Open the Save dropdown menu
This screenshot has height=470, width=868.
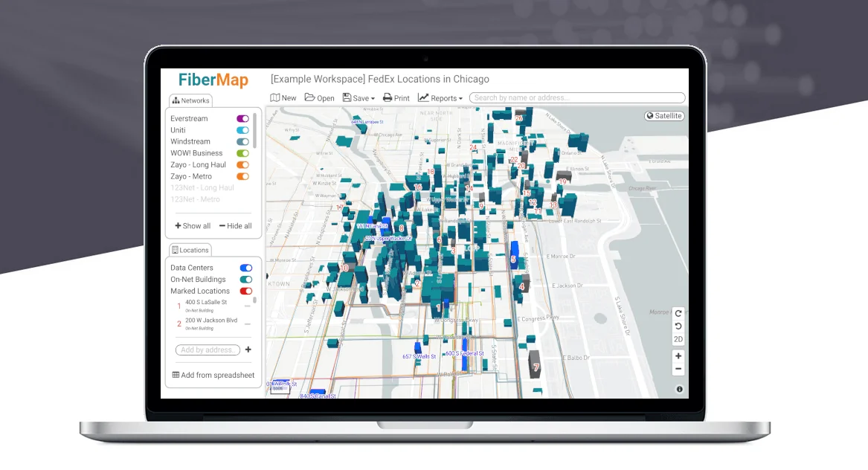[359, 98]
